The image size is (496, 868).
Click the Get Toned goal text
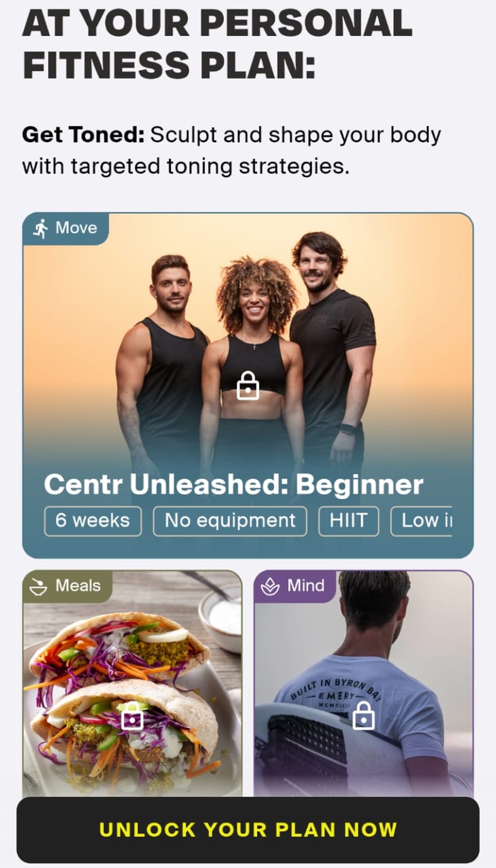point(232,150)
